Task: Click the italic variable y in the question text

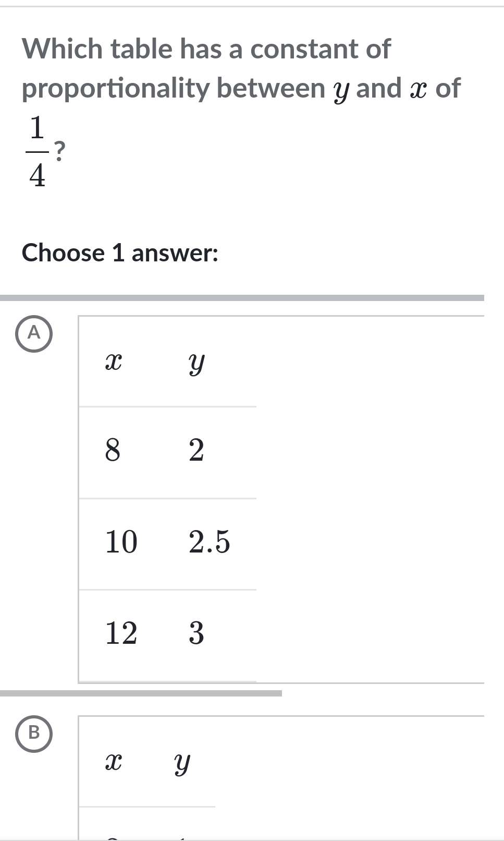Action: (341, 89)
